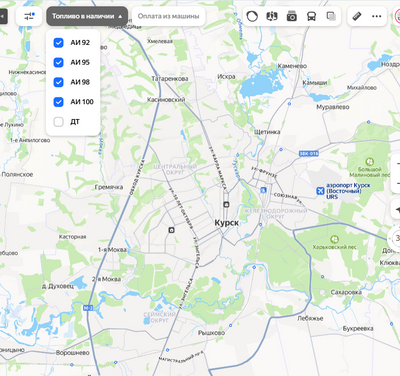This screenshot has height=376, width=400.
Task: Click the Сахаровка place label
Action: [x=346, y=292]
